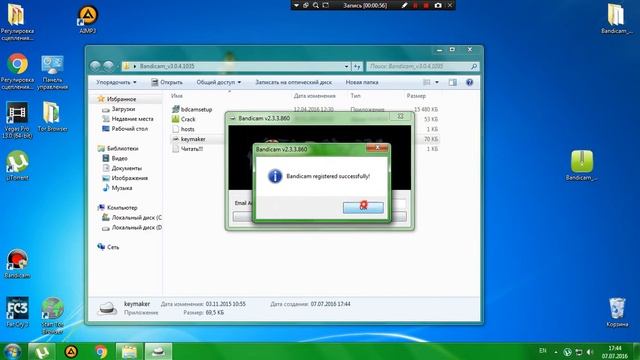
Task: Open the AIMP3 desktop shortcut
Action: tap(88, 20)
